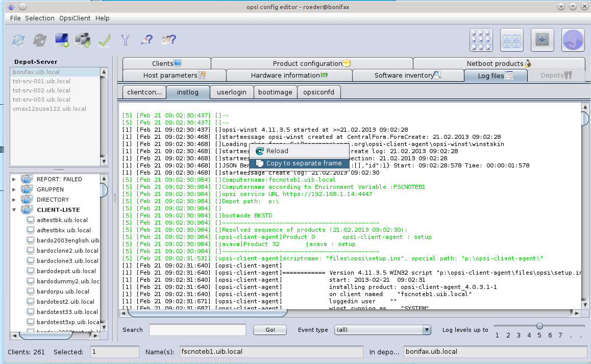The height and width of the screenshot is (364, 591).
Task: Select depot bonifax.uib.local in the list
Action: pyautogui.click(x=55, y=72)
